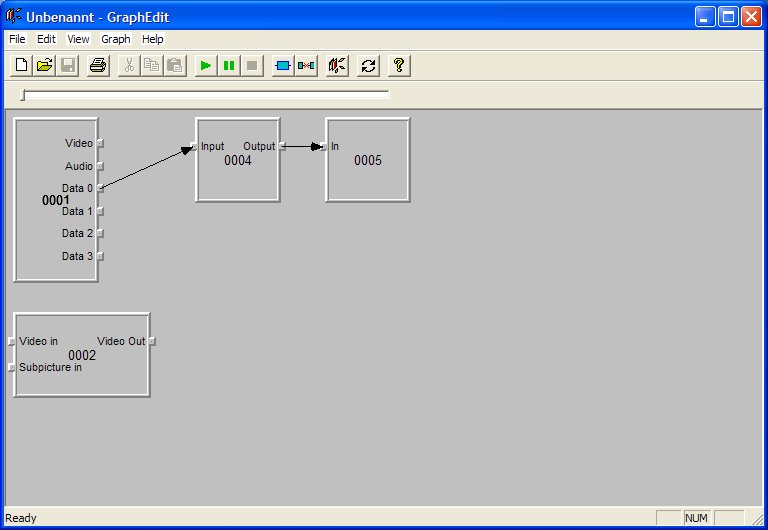The height and width of the screenshot is (530, 768).
Task: Disconnect all filters toolbar icon
Action: 306,65
